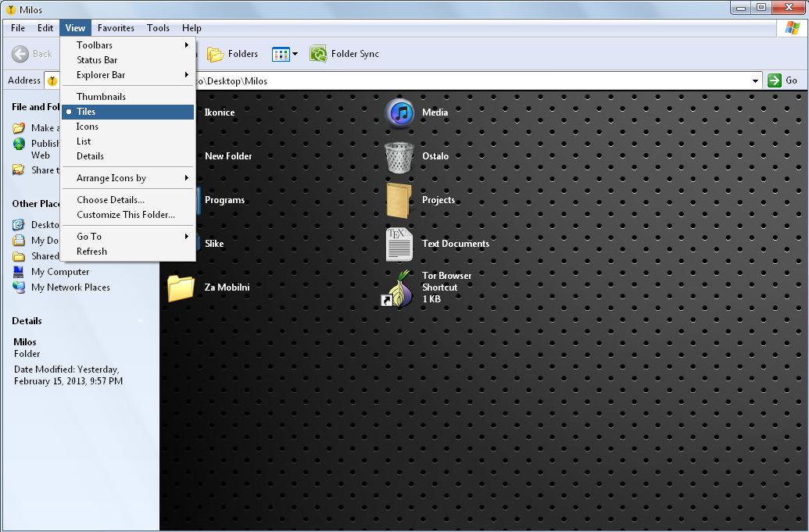Click the Milos window title text

[x=31, y=10]
